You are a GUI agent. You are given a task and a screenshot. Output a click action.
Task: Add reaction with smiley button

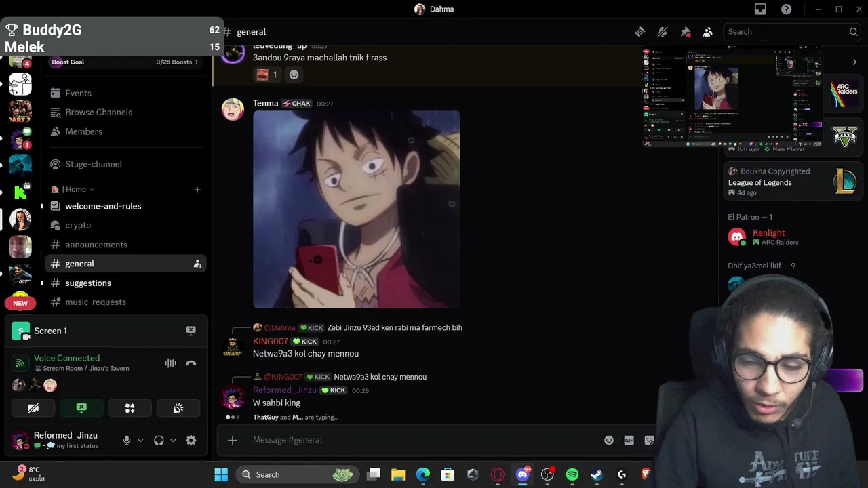point(294,75)
